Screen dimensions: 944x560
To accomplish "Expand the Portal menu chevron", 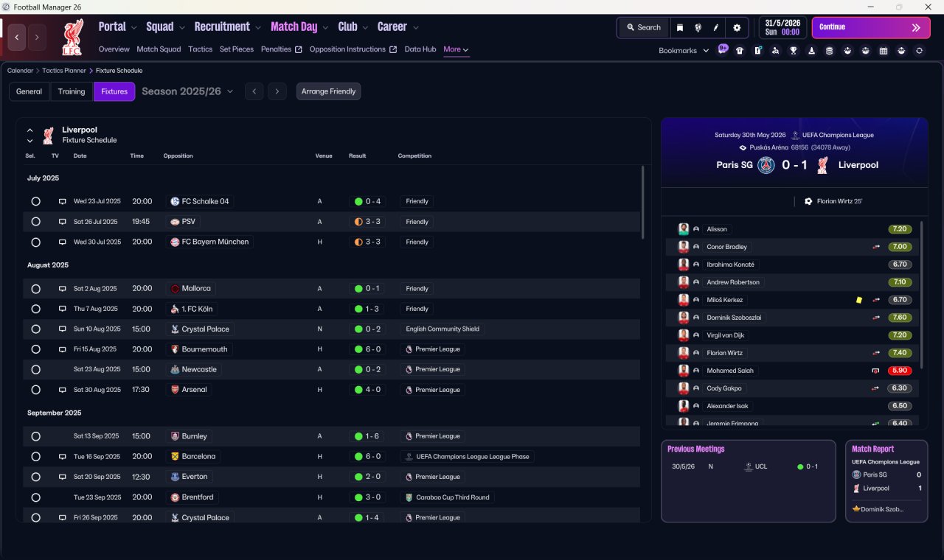I will (x=133, y=28).
